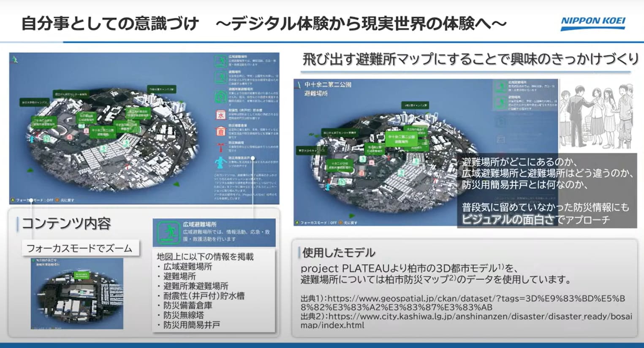
Task: Click the focus mode zoom thumbnail
Action: pyautogui.click(x=77, y=294)
